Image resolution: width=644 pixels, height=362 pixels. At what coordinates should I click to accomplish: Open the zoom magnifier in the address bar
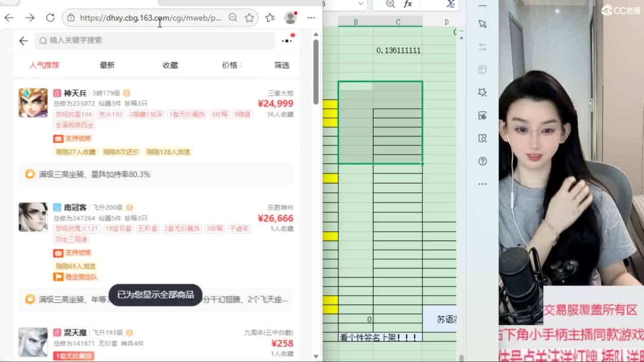(x=233, y=18)
